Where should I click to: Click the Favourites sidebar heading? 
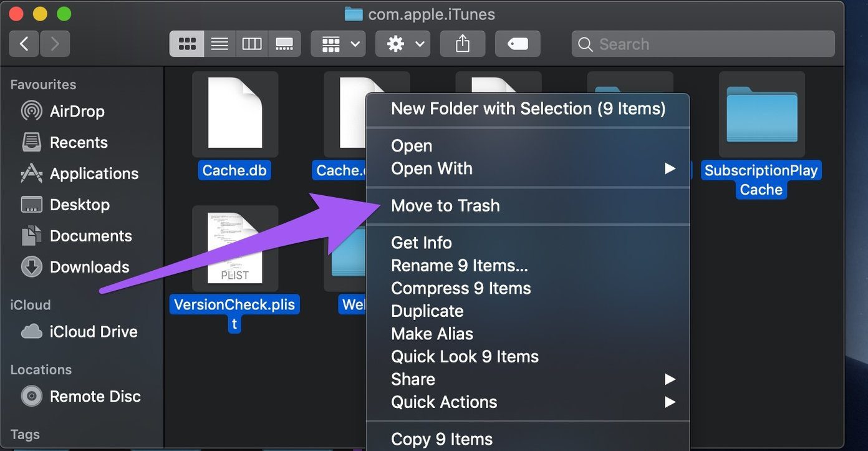click(43, 84)
